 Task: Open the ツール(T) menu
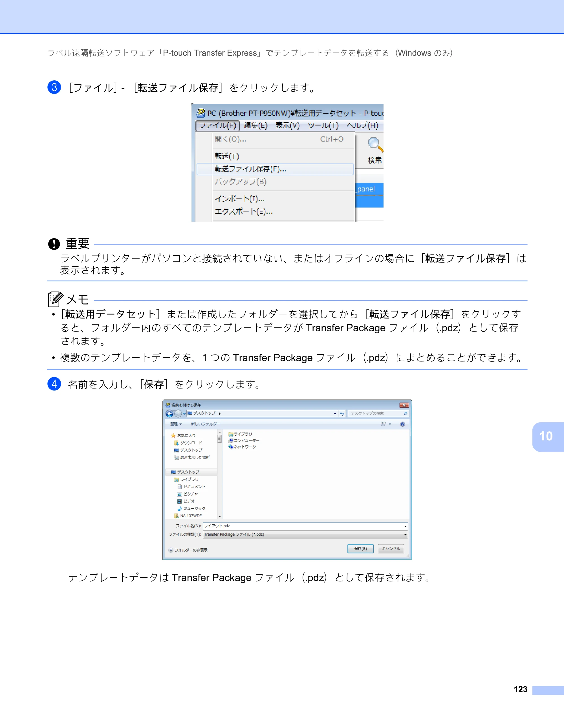coord(323,125)
